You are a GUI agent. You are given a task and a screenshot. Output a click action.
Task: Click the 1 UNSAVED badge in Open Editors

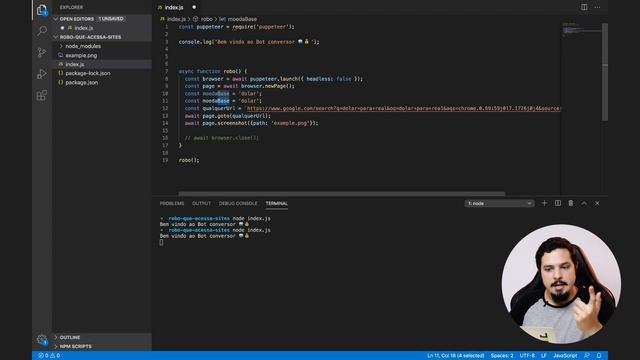[x=111, y=19]
